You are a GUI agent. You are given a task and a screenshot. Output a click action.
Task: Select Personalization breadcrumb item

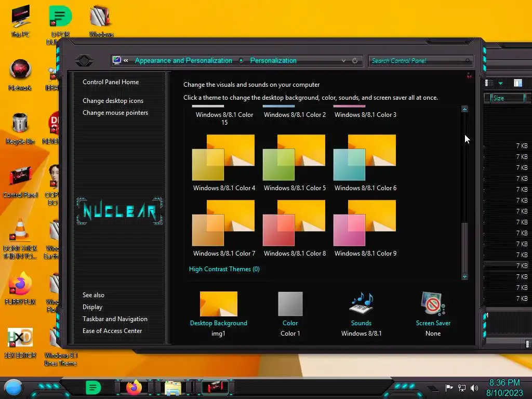tap(273, 60)
